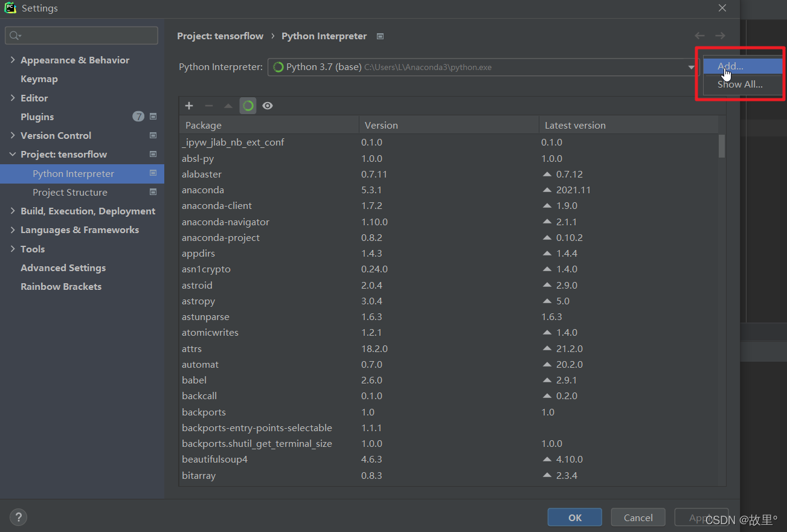Click the search magnifier icon in settings
The image size is (787, 532).
click(15, 36)
